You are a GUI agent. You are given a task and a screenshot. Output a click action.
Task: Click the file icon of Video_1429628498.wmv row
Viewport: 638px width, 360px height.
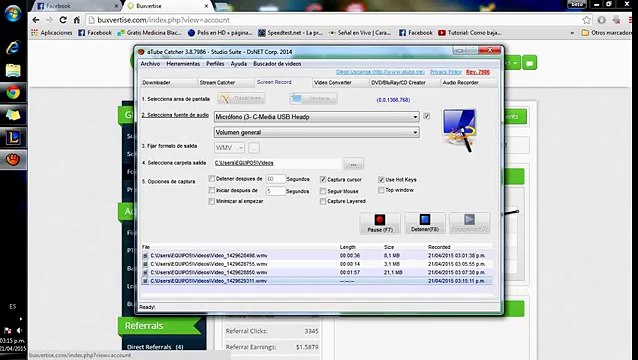tap(145, 255)
